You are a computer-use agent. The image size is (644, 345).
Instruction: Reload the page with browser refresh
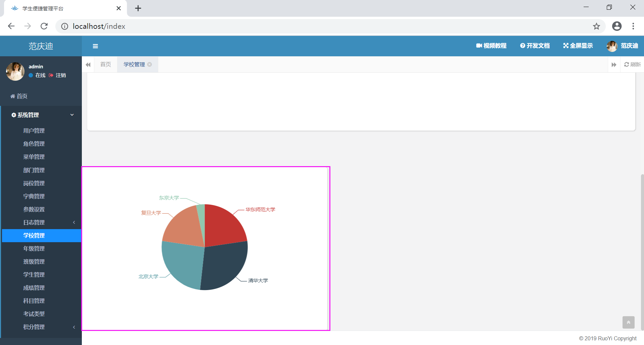click(44, 26)
